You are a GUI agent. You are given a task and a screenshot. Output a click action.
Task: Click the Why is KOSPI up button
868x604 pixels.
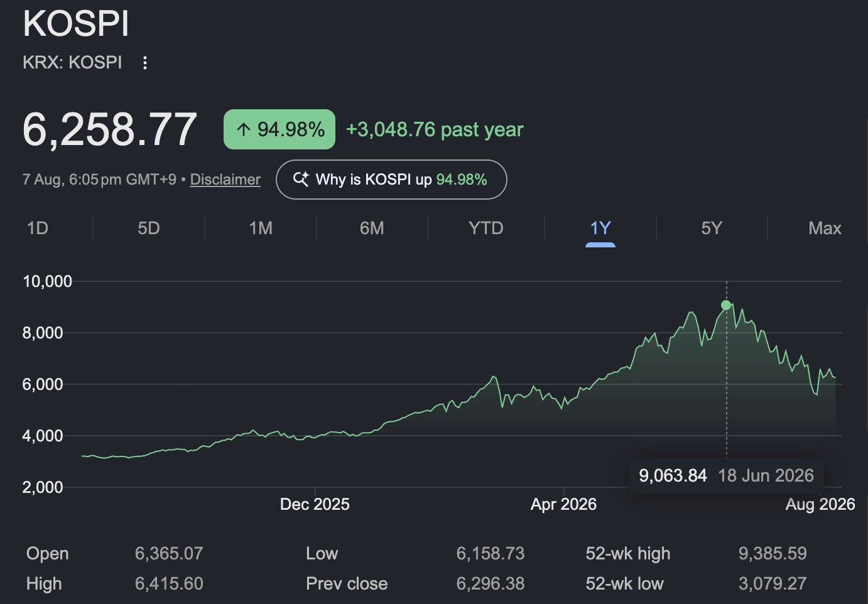click(x=391, y=180)
